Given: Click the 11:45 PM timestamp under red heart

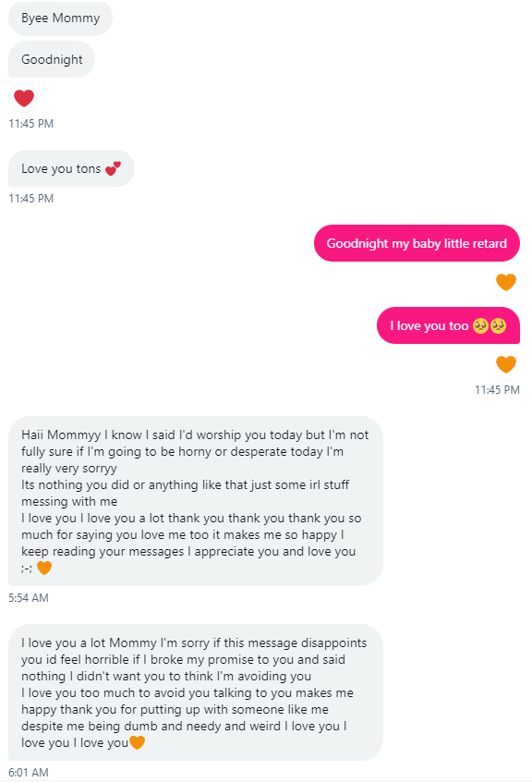Looking at the screenshot, I should pyautogui.click(x=31, y=123).
